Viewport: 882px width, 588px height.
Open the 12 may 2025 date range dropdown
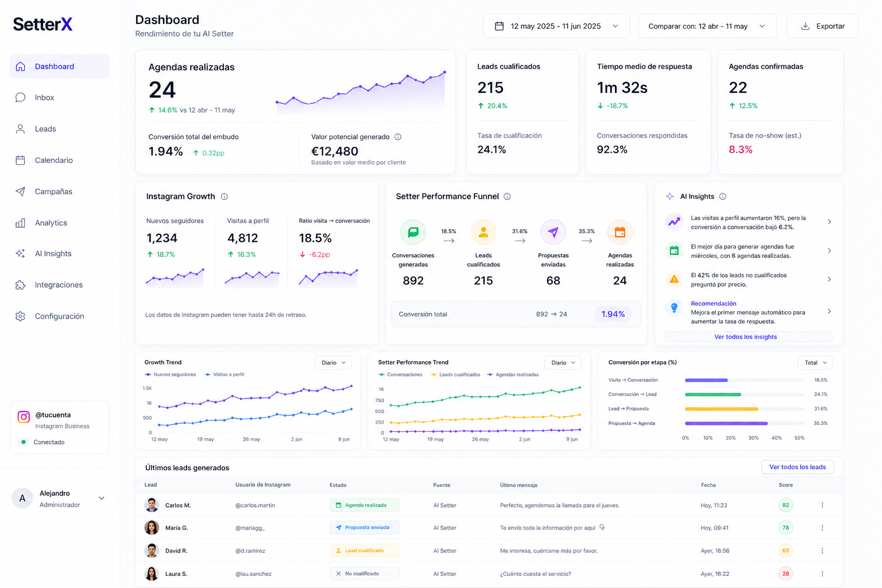(556, 26)
